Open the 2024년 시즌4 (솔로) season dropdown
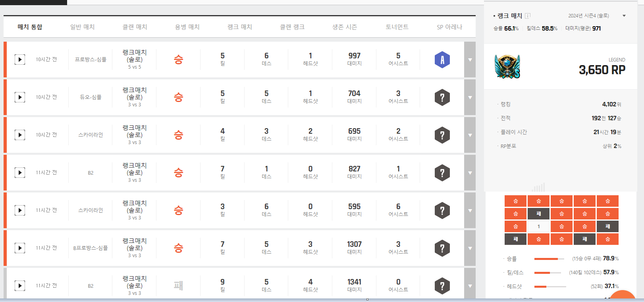Viewport: 644px width, 302px height. (624, 16)
